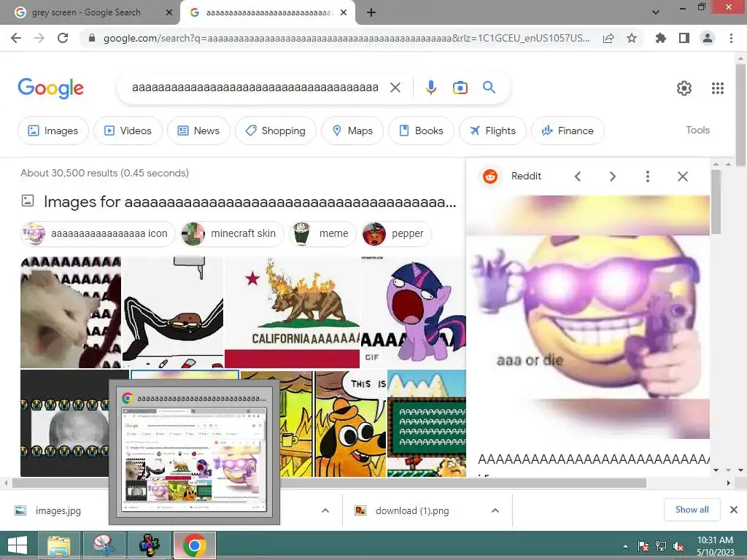Filter results by Flights

(492, 131)
